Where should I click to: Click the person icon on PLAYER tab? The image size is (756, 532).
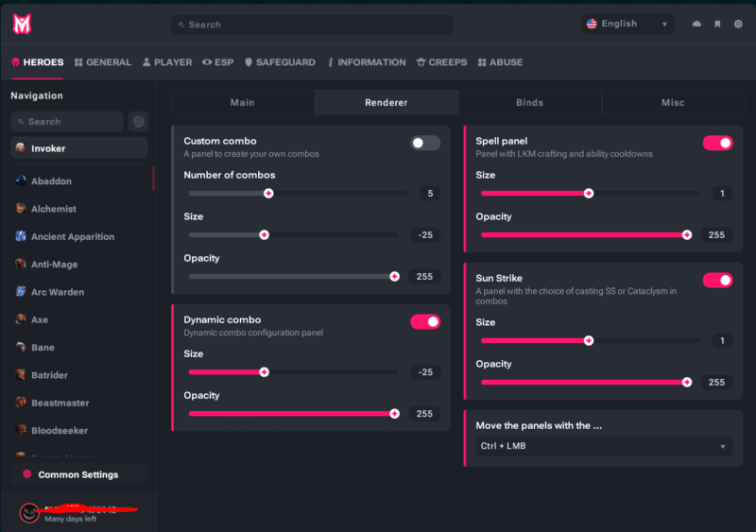146,62
